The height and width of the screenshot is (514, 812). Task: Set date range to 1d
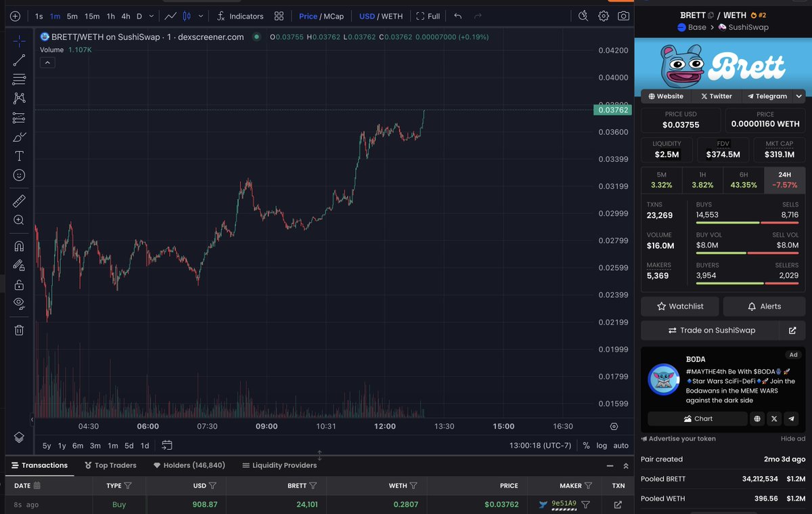(x=145, y=446)
